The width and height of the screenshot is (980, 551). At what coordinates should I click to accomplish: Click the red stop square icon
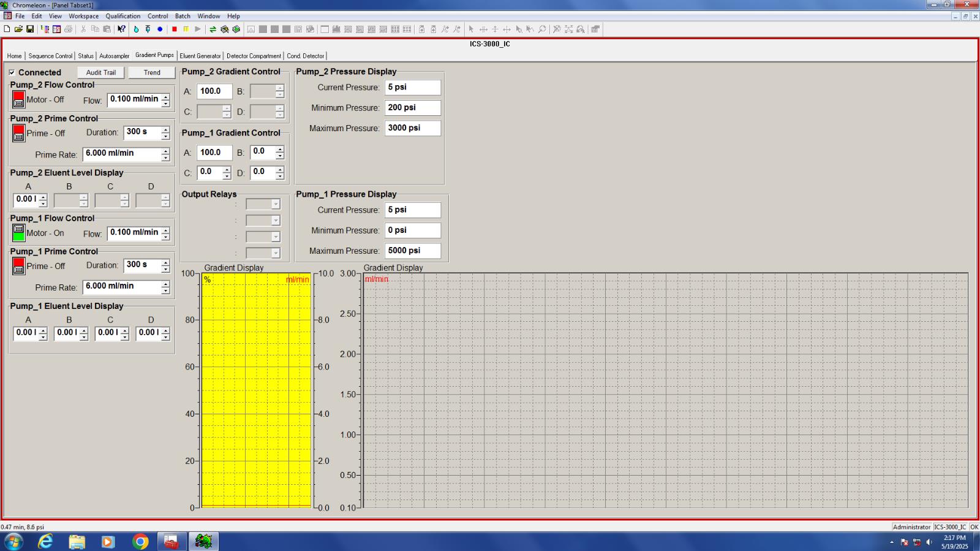click(x=175, y=29)
